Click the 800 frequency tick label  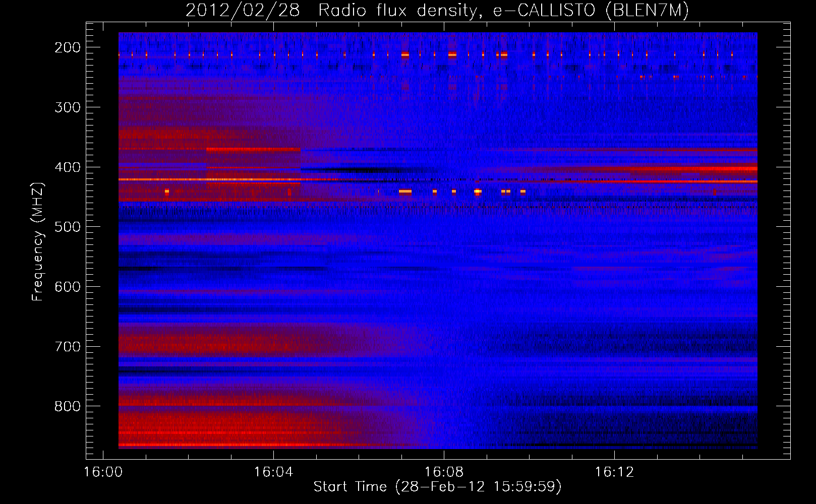67,406
